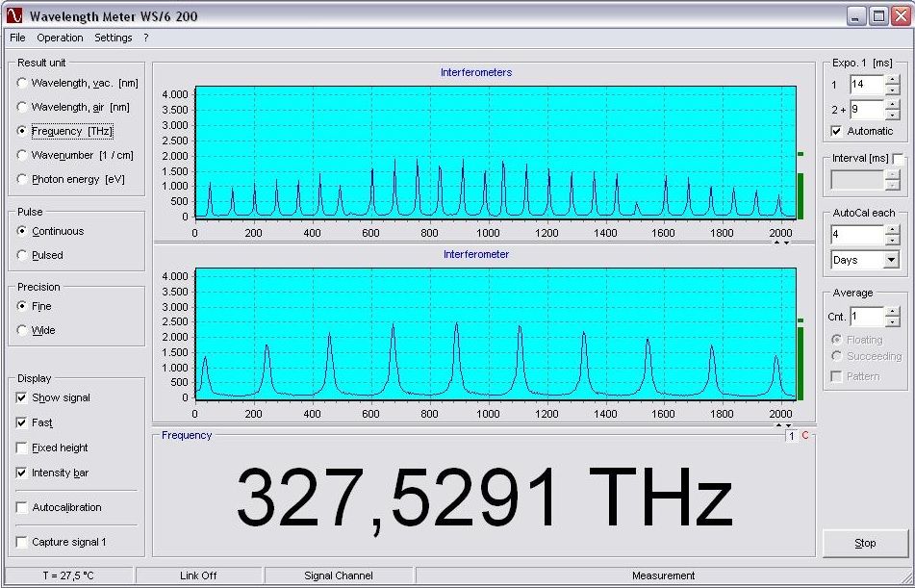Viewport: 915px width, 588px height.
Task: Select Photon energy [eV] result unit
Action: pos(71,179)
